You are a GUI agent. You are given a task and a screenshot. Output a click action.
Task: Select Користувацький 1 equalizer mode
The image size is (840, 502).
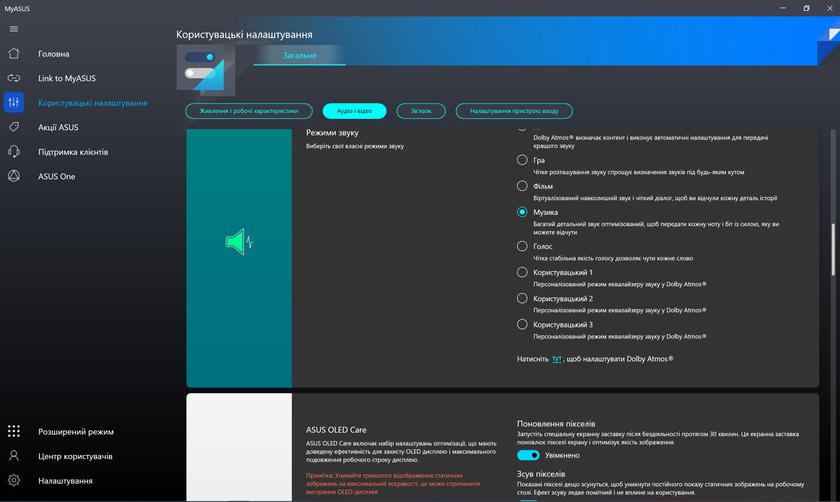(x=522, y=272)
